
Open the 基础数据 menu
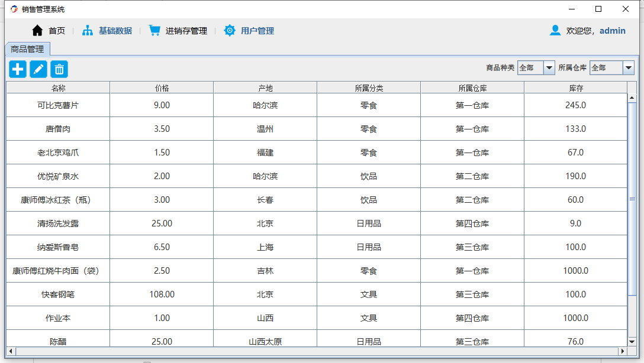tap(115, 31)
